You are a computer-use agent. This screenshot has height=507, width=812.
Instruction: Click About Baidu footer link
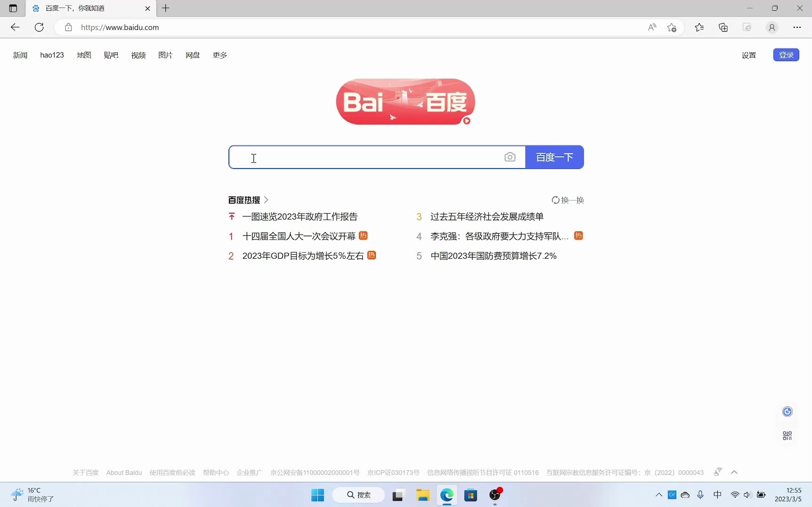[x=124, y=473]
